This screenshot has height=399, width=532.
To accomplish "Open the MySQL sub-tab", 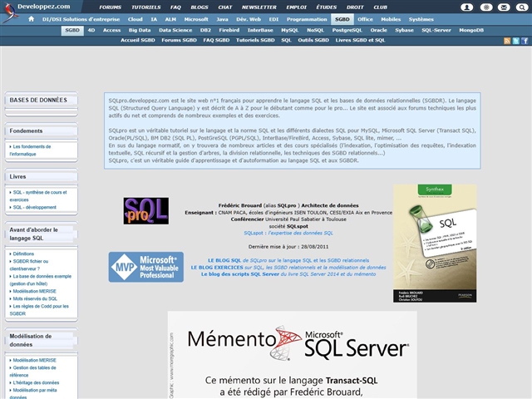I will coord(290,30).
